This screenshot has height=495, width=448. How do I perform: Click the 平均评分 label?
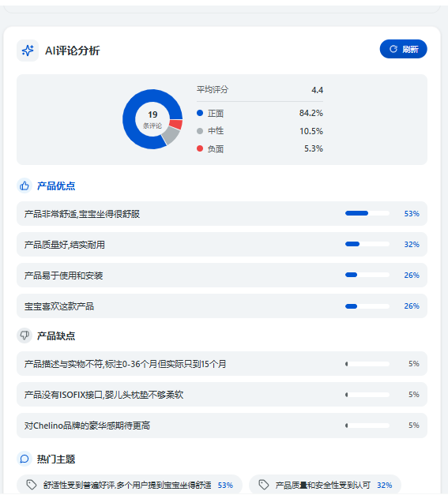tap(213, 90)
